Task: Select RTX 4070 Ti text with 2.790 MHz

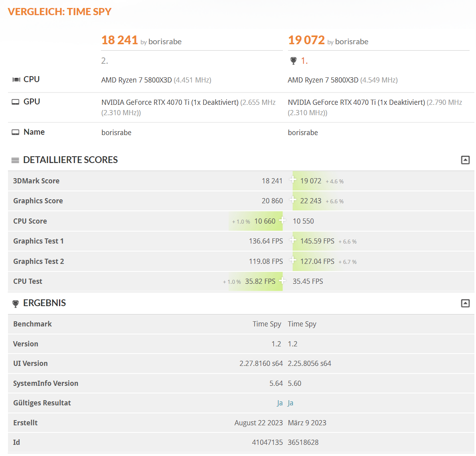Action: click(375, 107)
